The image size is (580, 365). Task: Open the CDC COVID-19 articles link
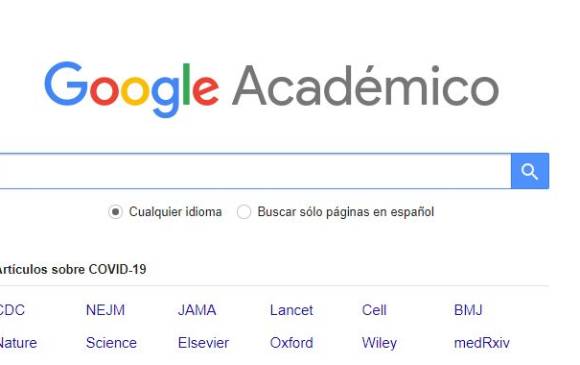click(11, 310)
